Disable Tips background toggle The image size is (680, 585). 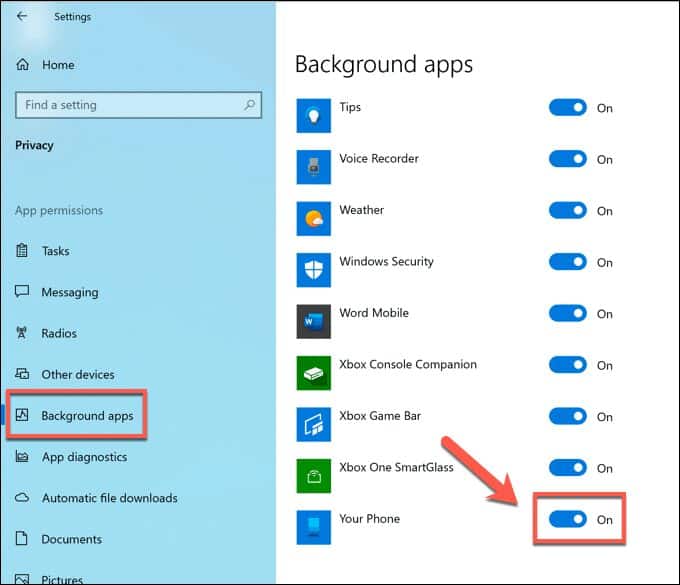[x=568, y=108]
